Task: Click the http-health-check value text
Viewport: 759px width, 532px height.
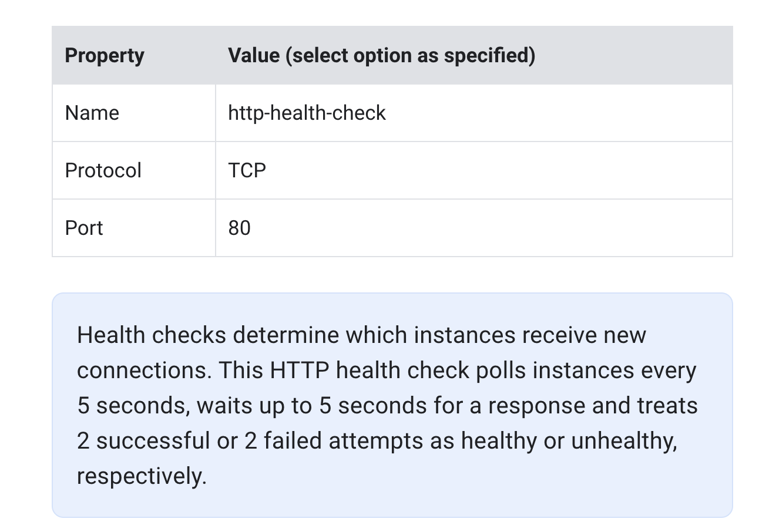Action: pyautogui.click(x=307, y=113)
